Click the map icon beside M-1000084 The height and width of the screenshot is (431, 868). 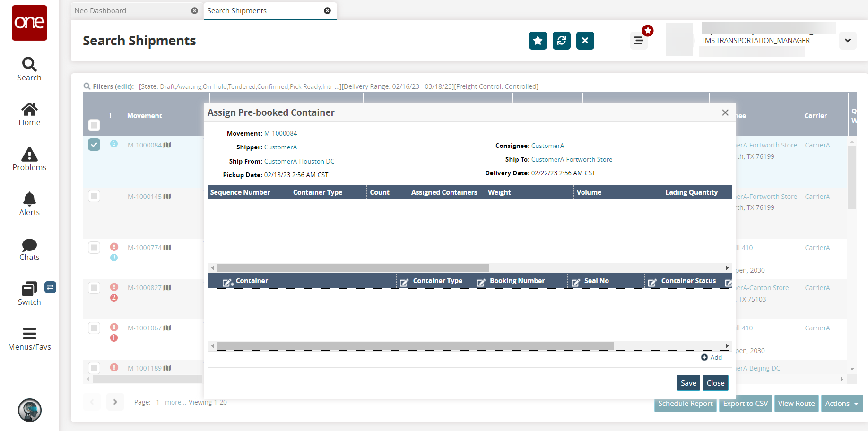click(167, 145)
